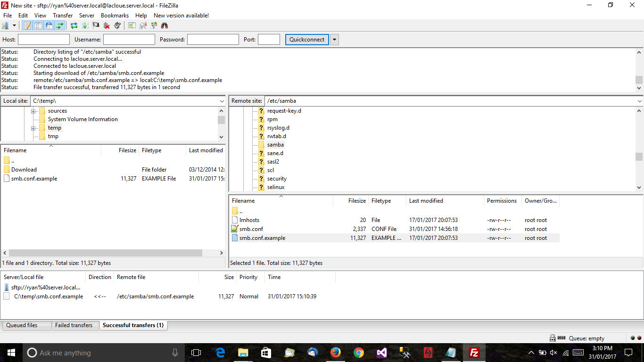
Task: Open the Quickconnect history dropdown
Action: [x=335, y=40]
